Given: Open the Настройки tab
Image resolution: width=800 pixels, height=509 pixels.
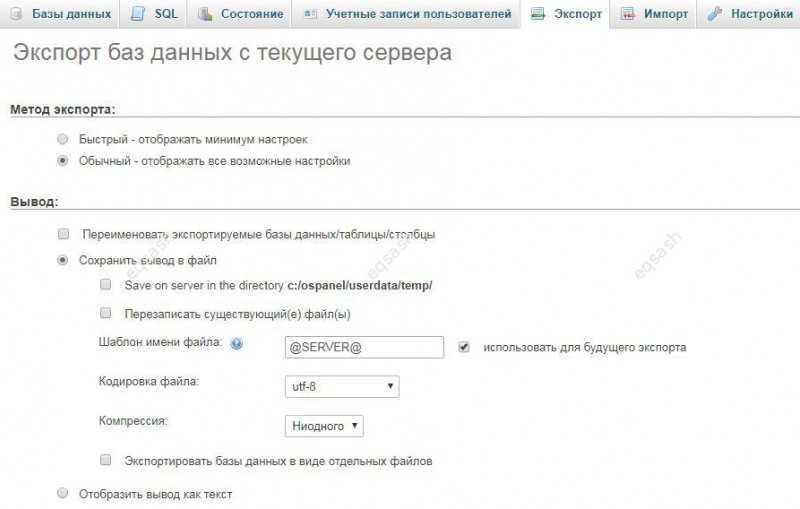Looking at the screenshot, I should click(x=749, y=14).
